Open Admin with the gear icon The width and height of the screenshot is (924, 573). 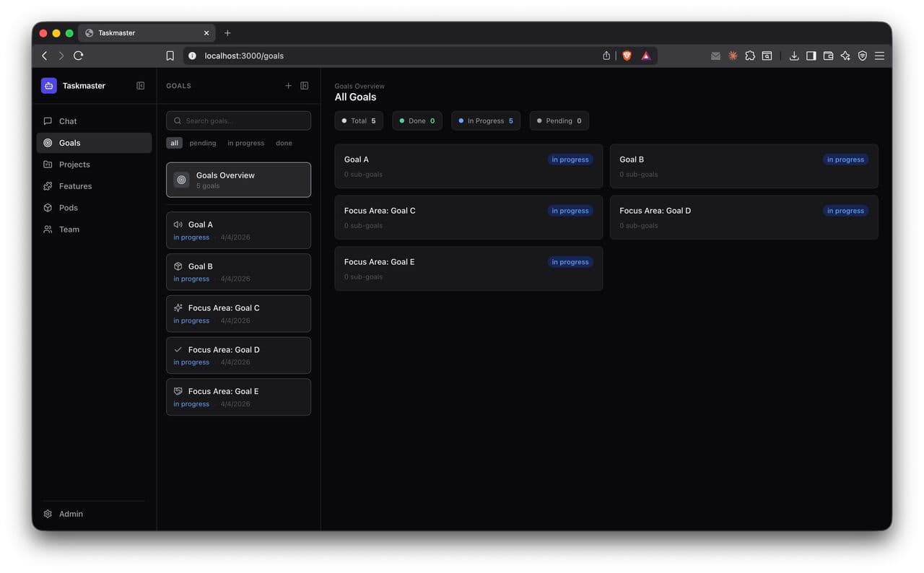[48, 513]
